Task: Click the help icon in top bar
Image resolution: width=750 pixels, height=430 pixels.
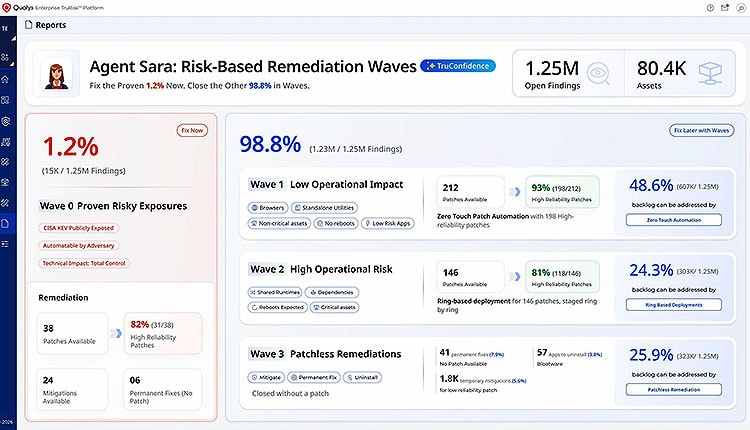Action: [710, 8]
